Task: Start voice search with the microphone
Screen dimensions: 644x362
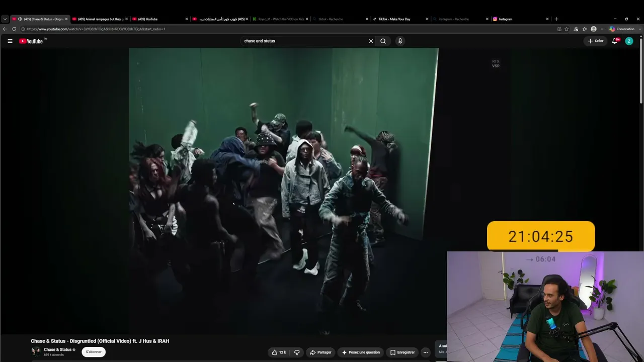Action: coord(400,41)
